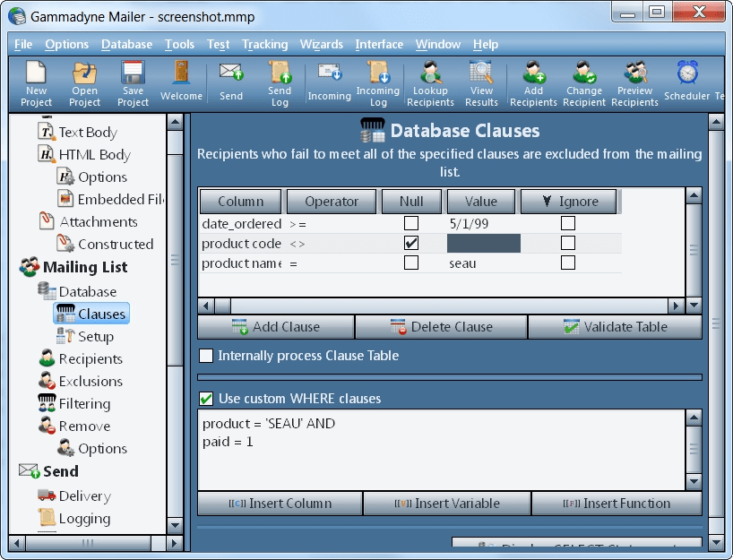Toggle Null checkbox for date_ordered row
The image size is (733, 560).
(411, 223)
